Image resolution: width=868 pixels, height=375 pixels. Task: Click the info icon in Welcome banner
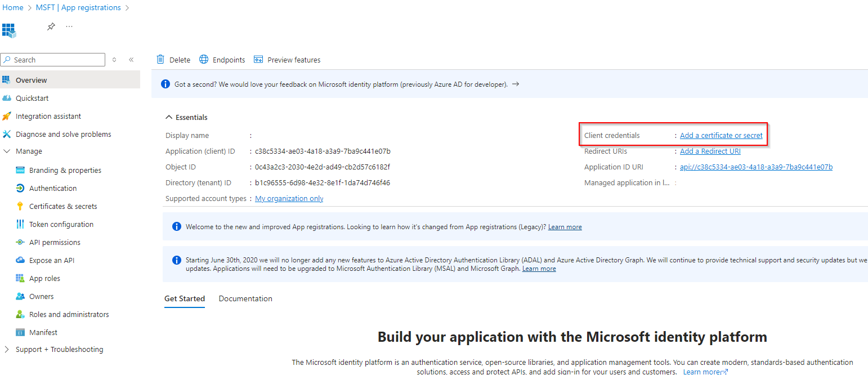(176, 226)
